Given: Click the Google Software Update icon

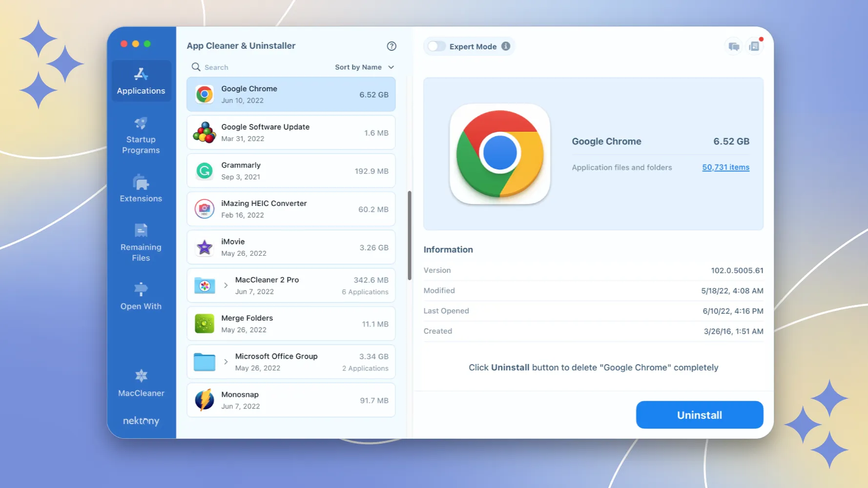Looking at the screenshot, I should click(x=205, y=132).
